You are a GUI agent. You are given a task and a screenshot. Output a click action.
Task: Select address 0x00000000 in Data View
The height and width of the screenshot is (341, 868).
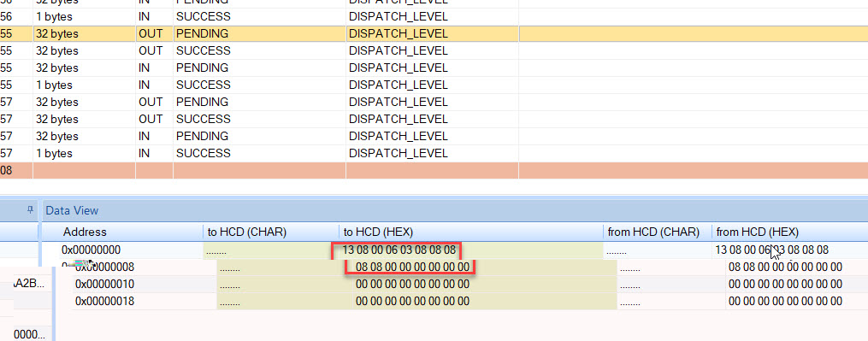91,250
